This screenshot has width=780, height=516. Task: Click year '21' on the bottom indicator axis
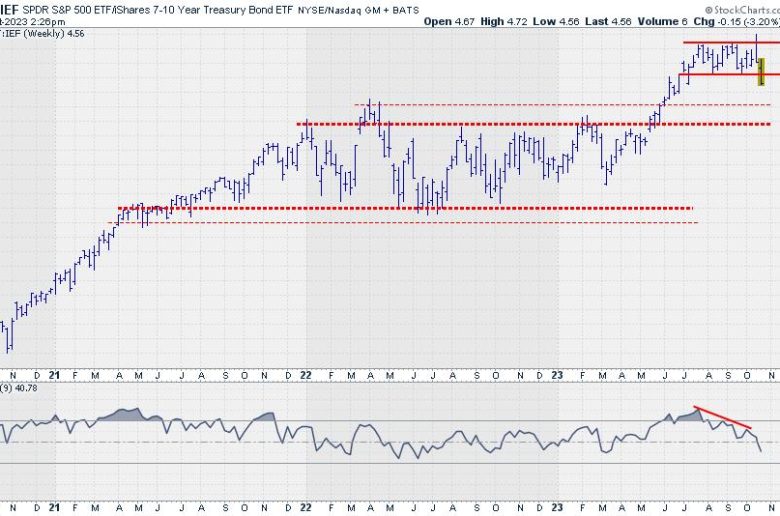pyautogui.click(x=55, y=508)
